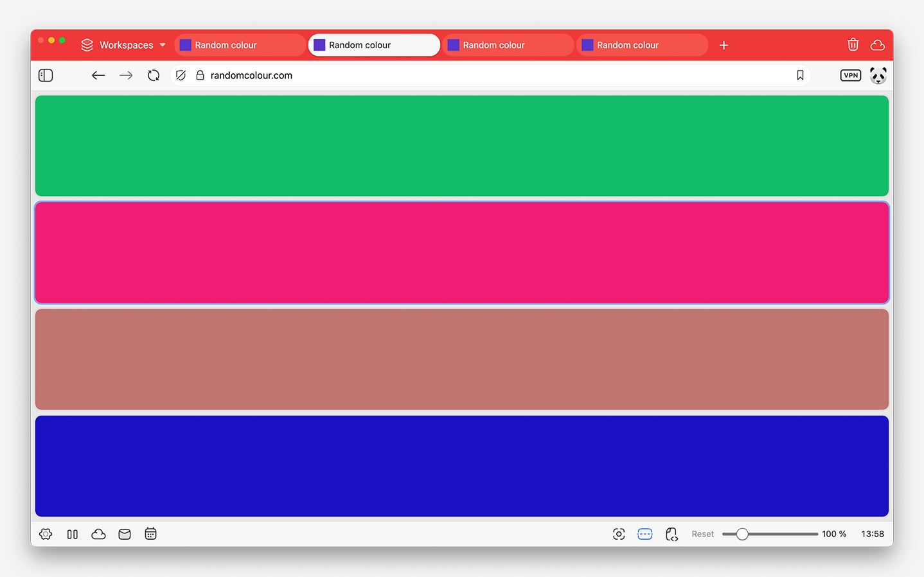The height and width of the screenshot is (577, 924).
Task: Open the tracker blocker shield icon
Action: pos(181,75)
